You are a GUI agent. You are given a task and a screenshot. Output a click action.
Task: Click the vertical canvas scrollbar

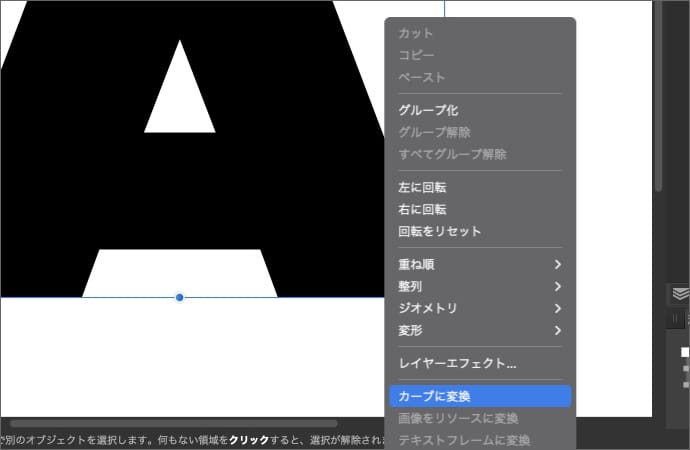[x=658, y=100]
